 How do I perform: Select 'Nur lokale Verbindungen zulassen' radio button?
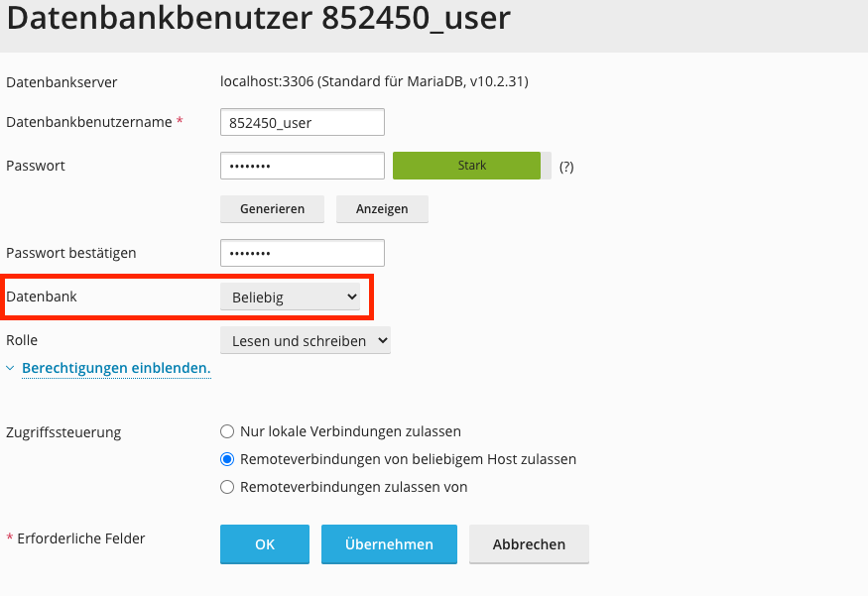click(x=227, y=431)
